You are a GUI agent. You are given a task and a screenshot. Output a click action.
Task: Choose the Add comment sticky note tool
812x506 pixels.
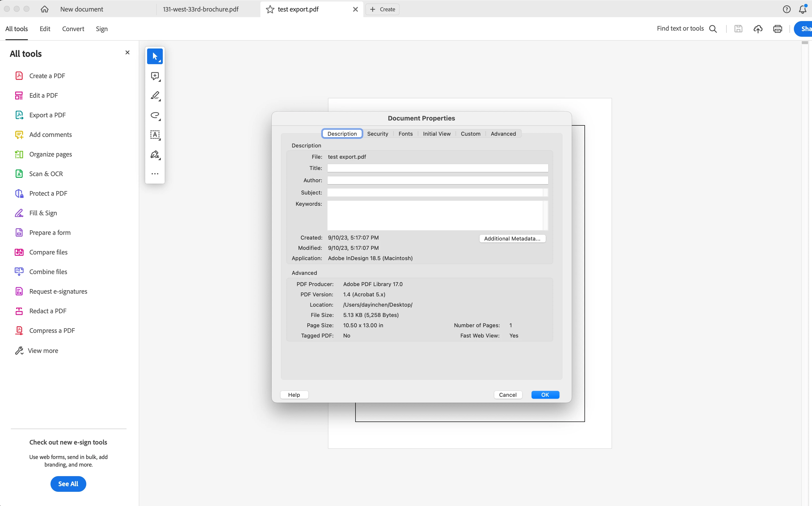pos(155,76)
